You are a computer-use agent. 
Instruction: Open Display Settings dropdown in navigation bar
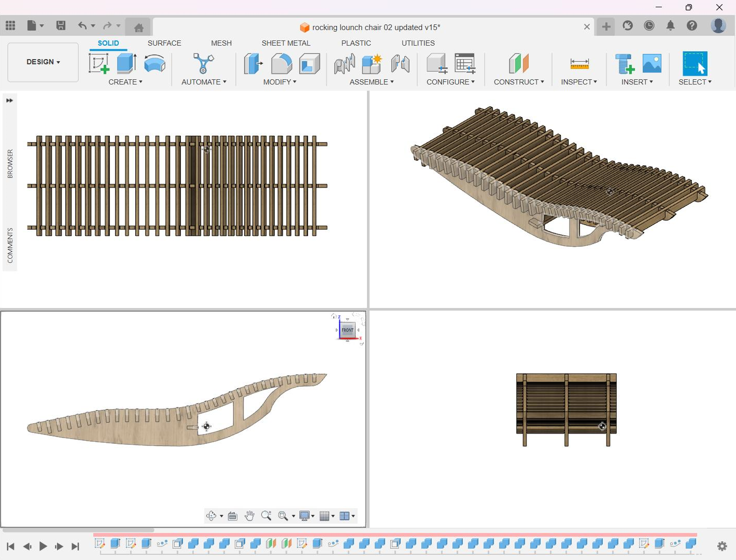click(307, 516)
